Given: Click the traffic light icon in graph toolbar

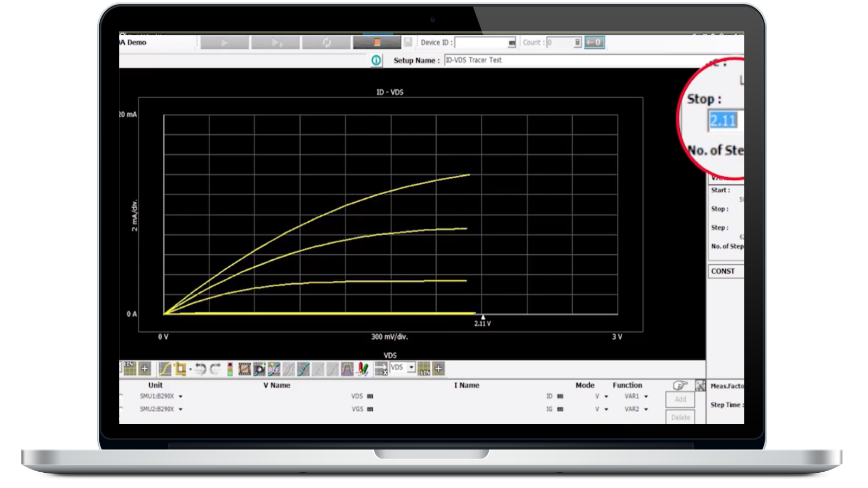Looking at the screenshot, I should pyautogui.click(x=229, y=369).
